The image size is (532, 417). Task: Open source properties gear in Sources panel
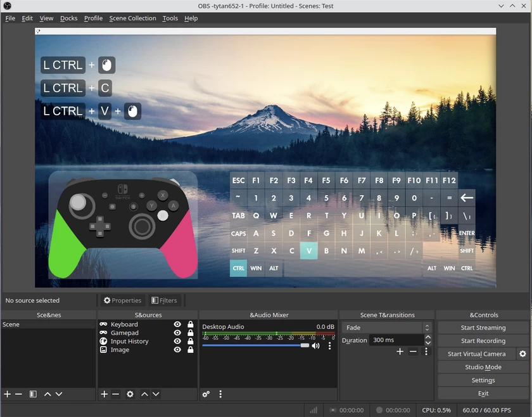point(130,394)
